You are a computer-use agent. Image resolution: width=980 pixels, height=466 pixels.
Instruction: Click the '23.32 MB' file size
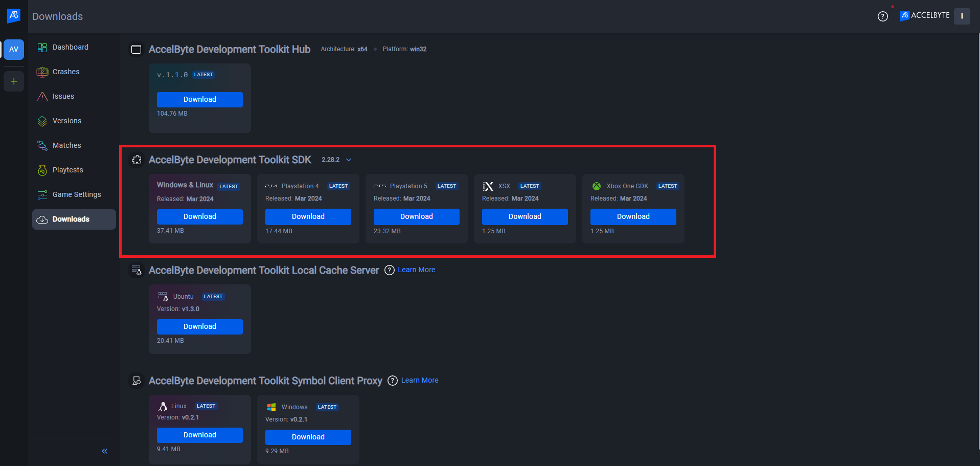point(387,231)
